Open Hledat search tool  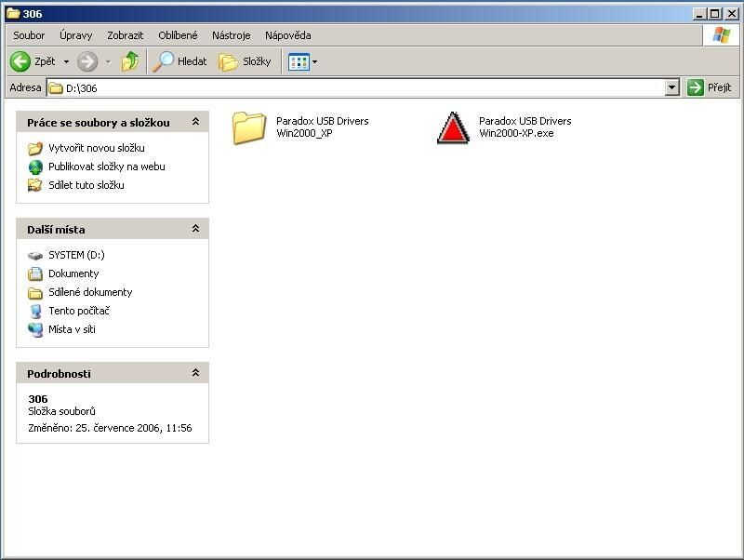click(x=180, y=61)
